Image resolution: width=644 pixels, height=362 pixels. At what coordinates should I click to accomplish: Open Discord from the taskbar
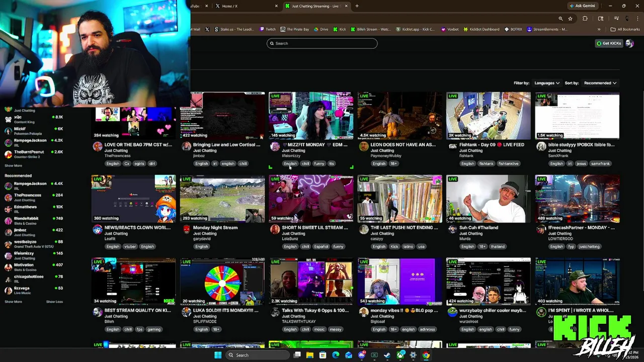[x=361, y=355]
